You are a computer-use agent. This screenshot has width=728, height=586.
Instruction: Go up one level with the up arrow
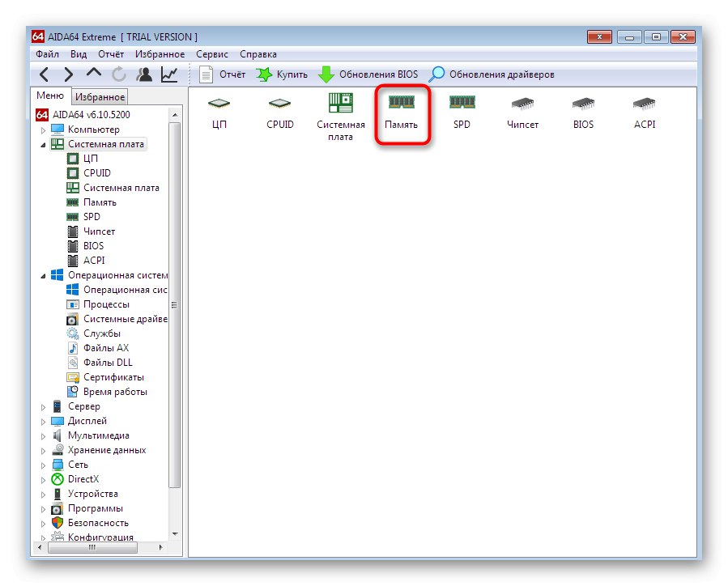(x=94, y=73)
